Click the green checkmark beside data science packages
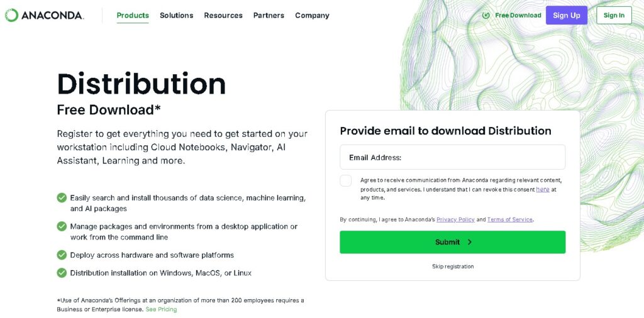The image size is (644, 318). [62, 197]
